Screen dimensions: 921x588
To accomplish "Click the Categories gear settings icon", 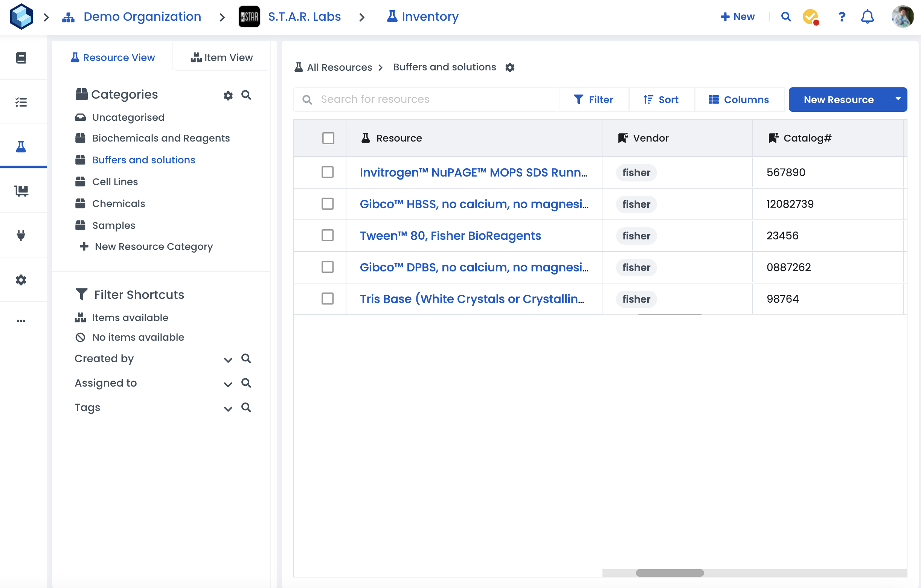I will point(228,95).
